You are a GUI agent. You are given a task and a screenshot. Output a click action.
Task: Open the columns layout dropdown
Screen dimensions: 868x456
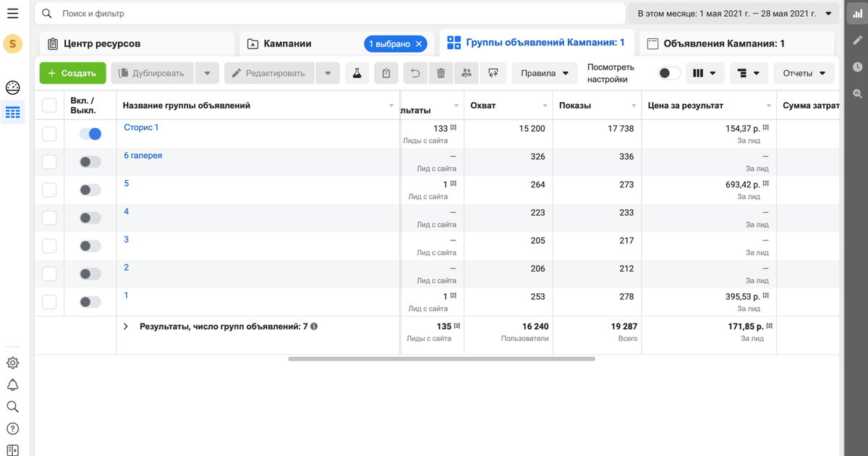[704, 73]
